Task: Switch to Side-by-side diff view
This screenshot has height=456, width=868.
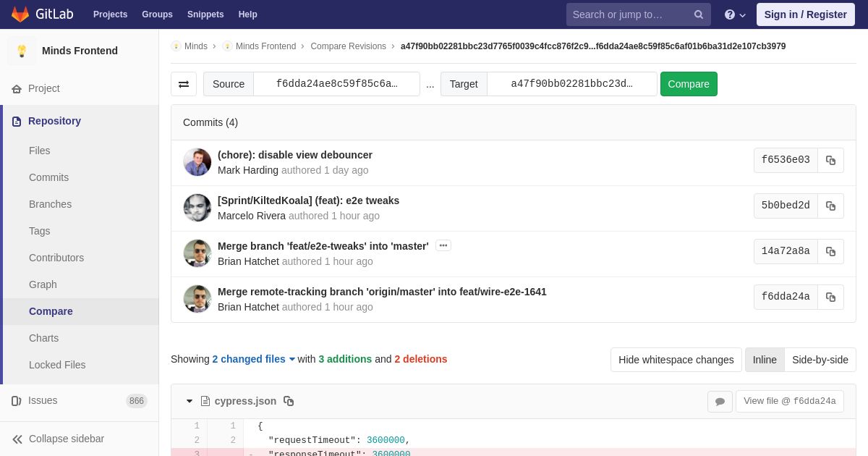Action: click(x=820, y=360)
